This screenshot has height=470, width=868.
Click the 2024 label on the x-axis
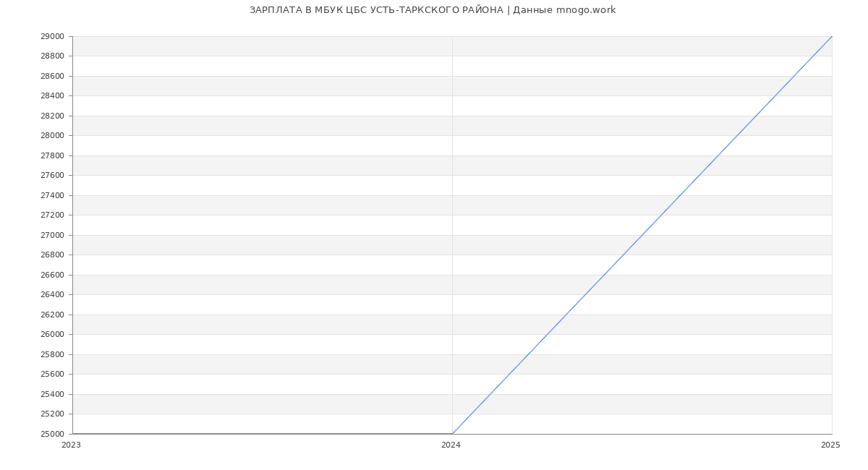pos(451,445)
